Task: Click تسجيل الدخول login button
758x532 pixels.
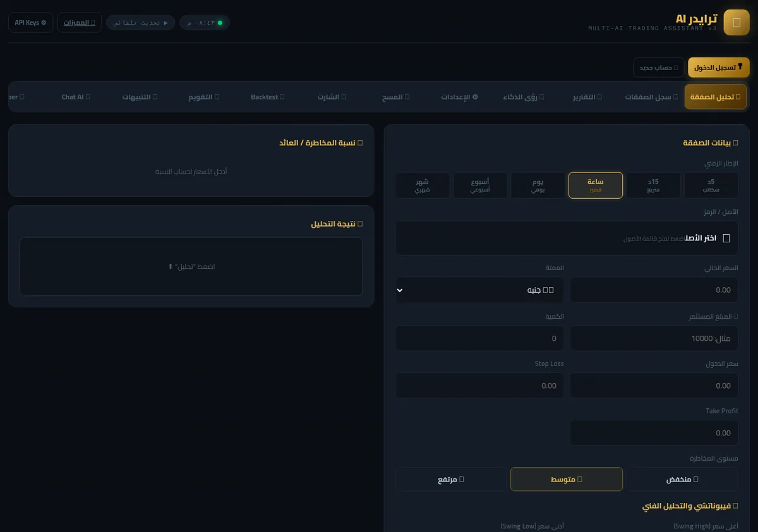Action: pos(718,68)
